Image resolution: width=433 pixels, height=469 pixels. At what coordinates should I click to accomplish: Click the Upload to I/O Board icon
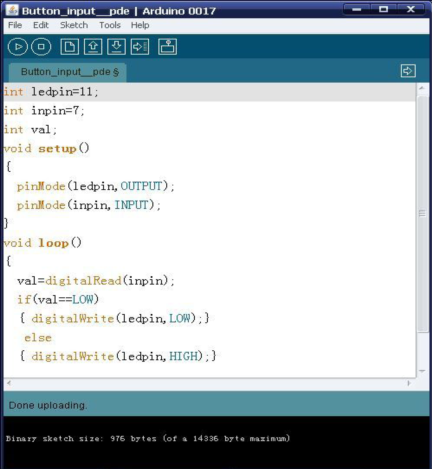point(140,47)
